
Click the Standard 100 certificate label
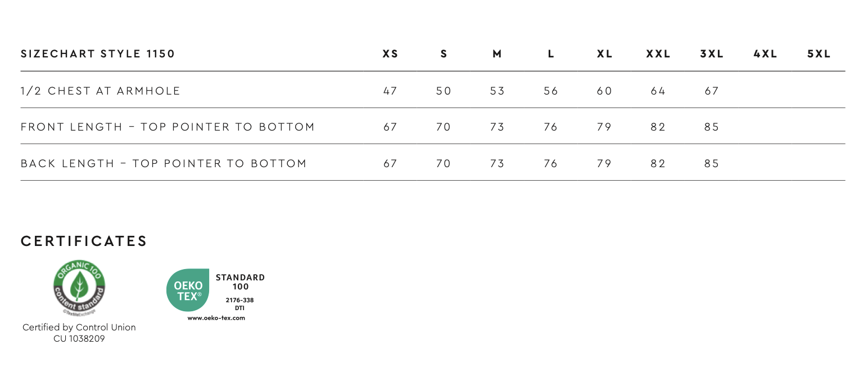[x=240, y=282]
